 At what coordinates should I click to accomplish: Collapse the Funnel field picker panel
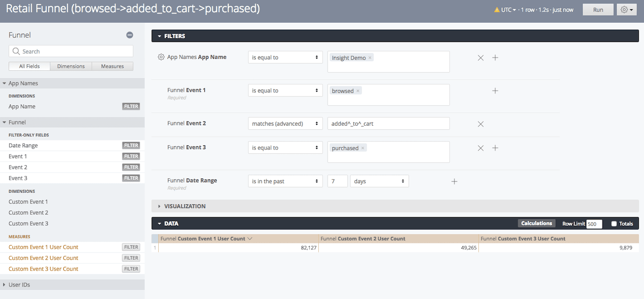(x=130, y=35)
